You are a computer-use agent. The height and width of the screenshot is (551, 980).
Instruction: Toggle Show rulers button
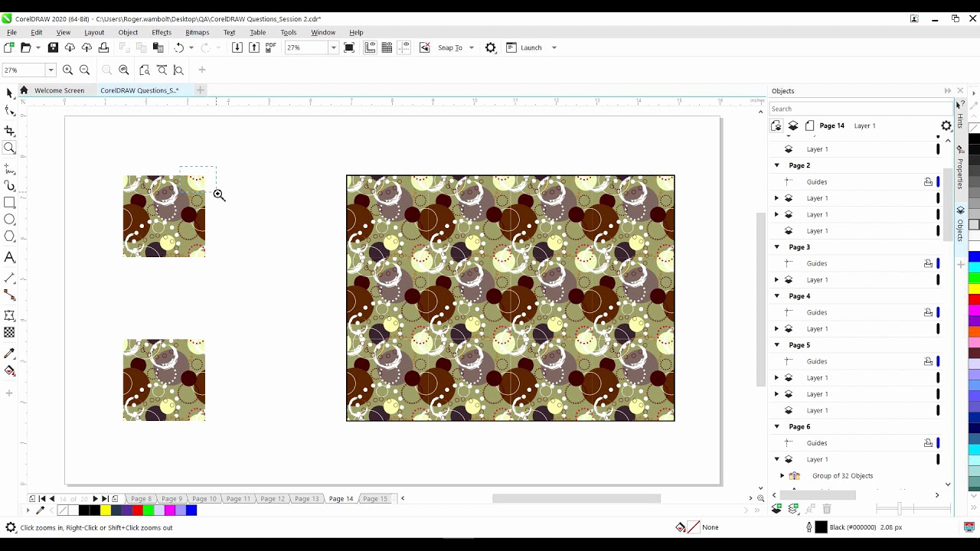371,47
